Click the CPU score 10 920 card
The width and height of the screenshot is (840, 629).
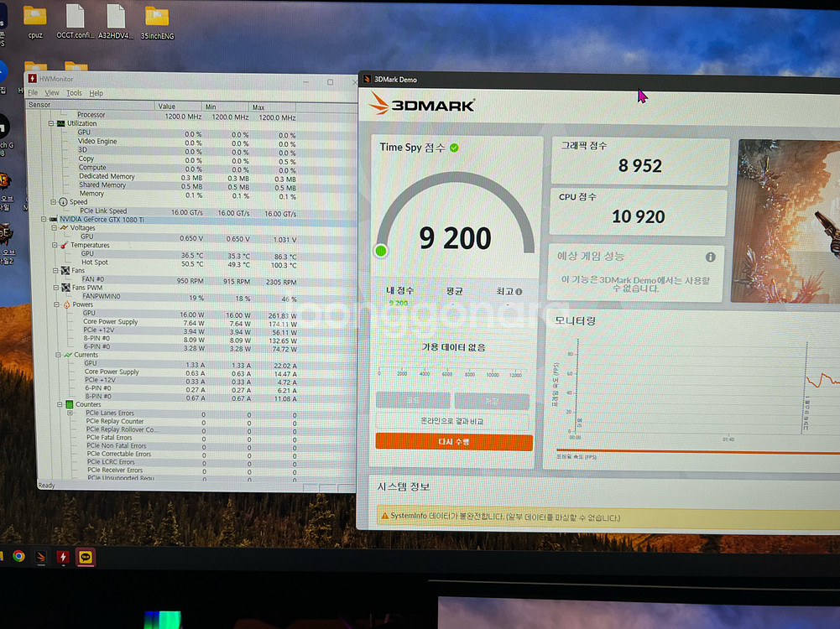coord(638,212)
